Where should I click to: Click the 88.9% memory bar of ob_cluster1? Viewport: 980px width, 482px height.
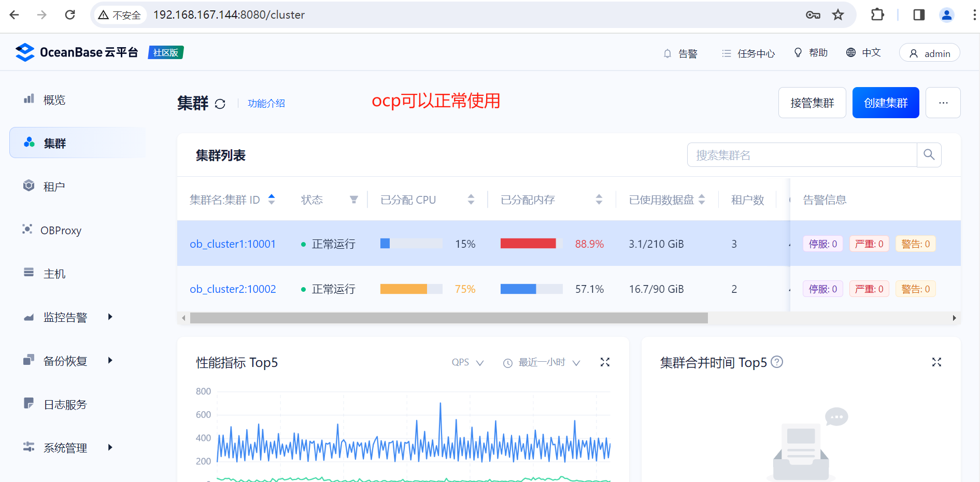pos(531,244)
